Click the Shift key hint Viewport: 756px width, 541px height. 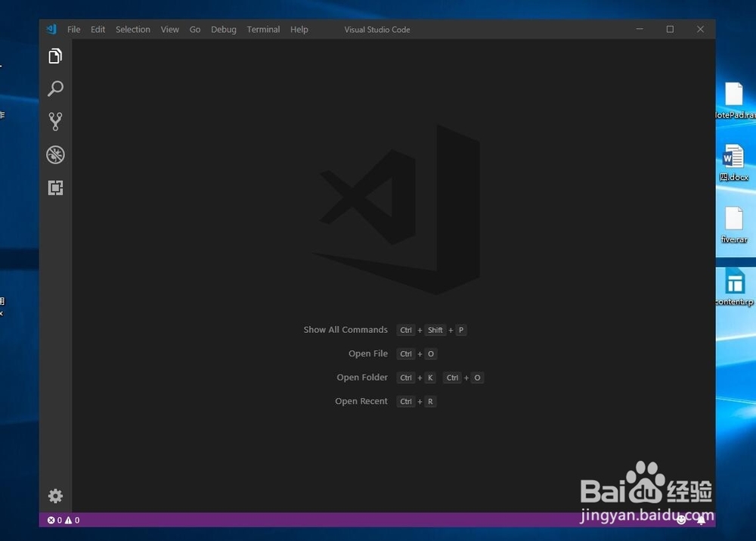point(435,330)
